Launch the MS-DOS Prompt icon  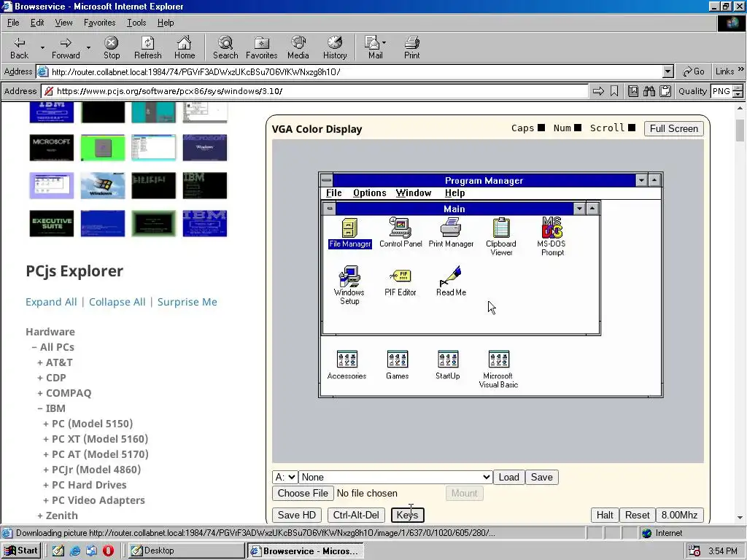pos(551,237)
